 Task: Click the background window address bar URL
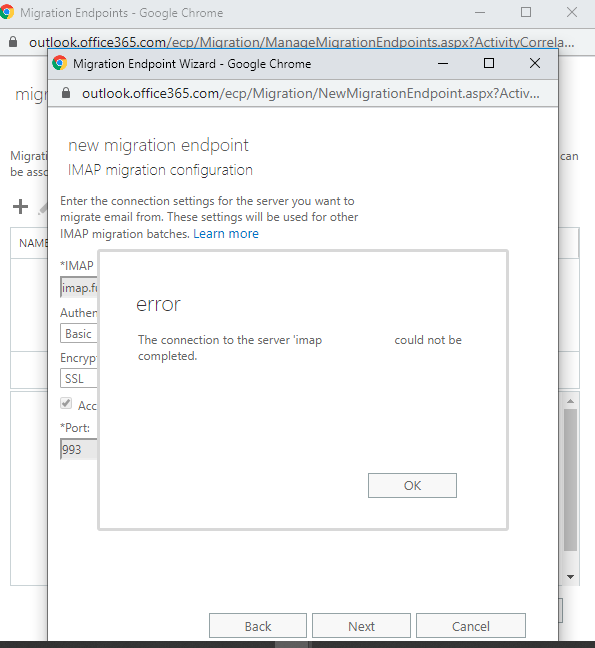coord(302,42)
